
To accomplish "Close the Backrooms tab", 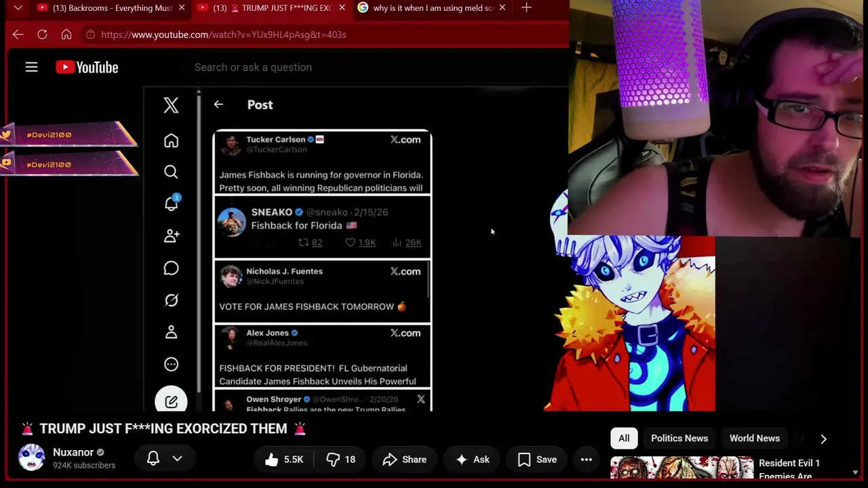I will tap(182, 7).
